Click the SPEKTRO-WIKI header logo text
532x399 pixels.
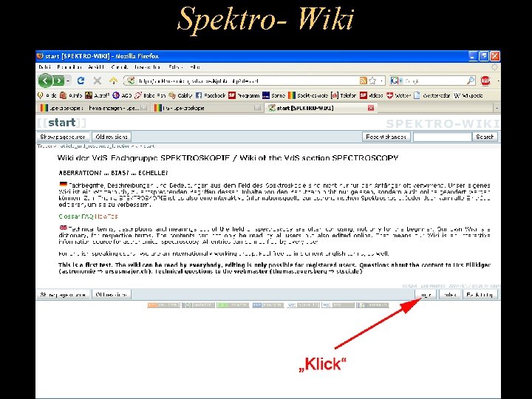tap(443, 123)
